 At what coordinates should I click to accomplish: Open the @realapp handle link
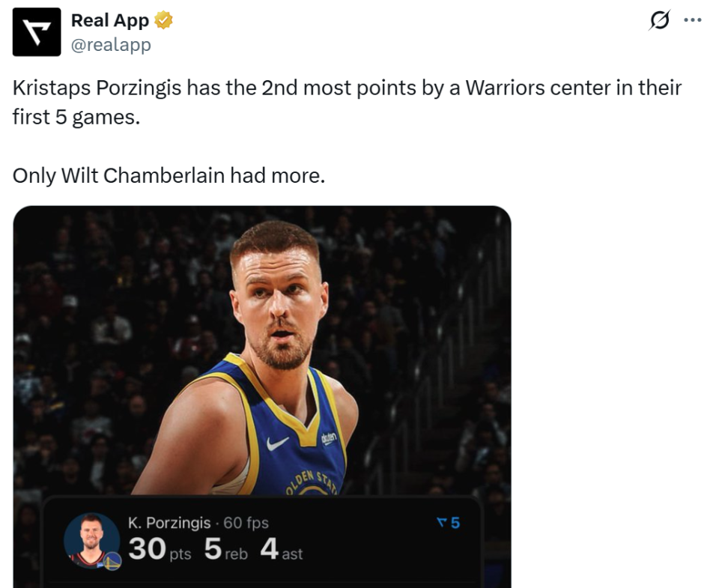111,45
